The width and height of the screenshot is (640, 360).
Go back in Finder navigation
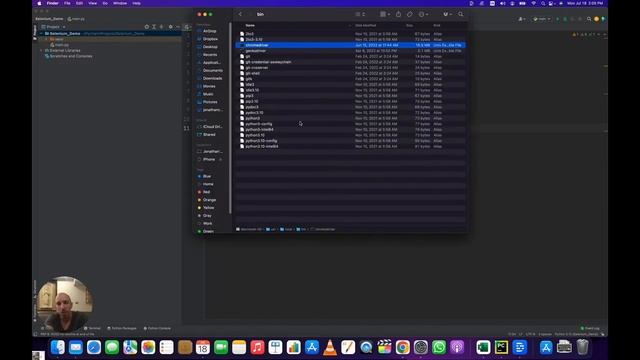point(240,14)
